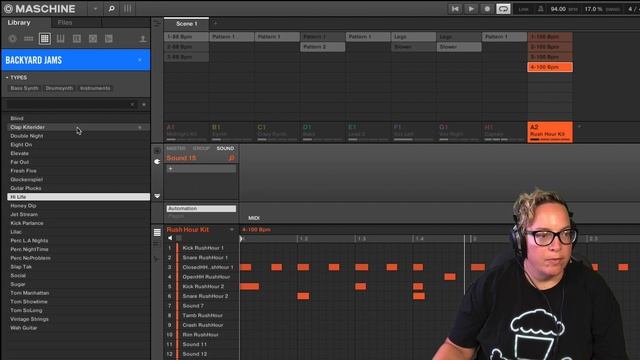Restart playback from the beginning

point(455,9)
